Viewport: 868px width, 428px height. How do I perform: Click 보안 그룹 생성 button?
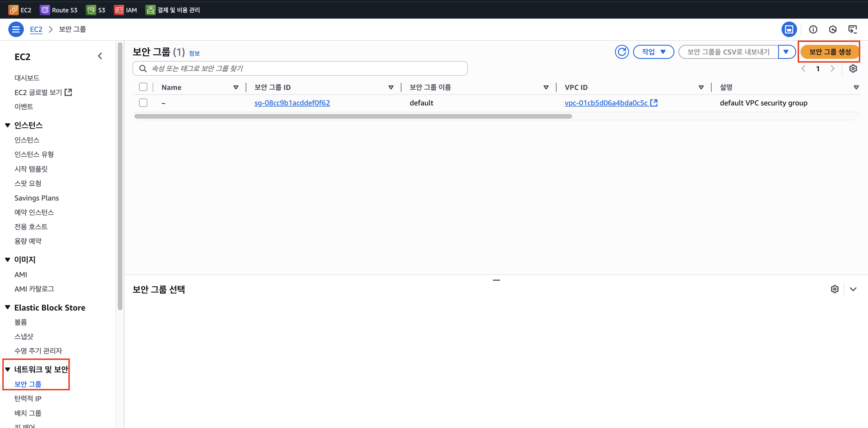tap(830, 52)
